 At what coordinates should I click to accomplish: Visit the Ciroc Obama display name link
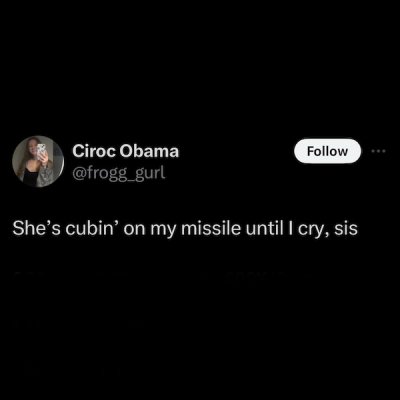[125, 151]
